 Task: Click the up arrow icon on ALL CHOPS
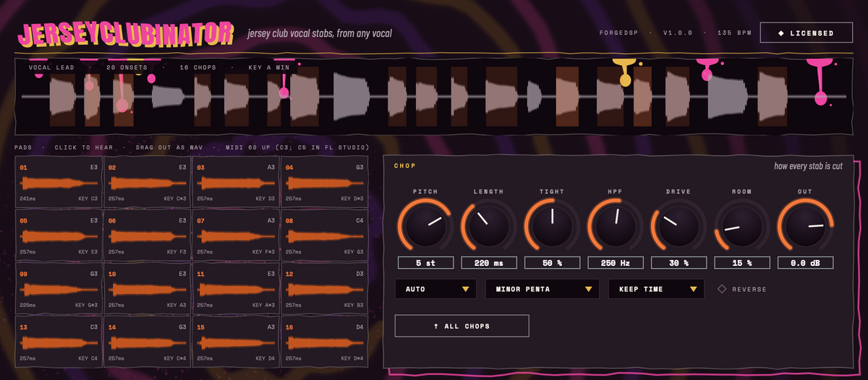click(x=435, y=327)
